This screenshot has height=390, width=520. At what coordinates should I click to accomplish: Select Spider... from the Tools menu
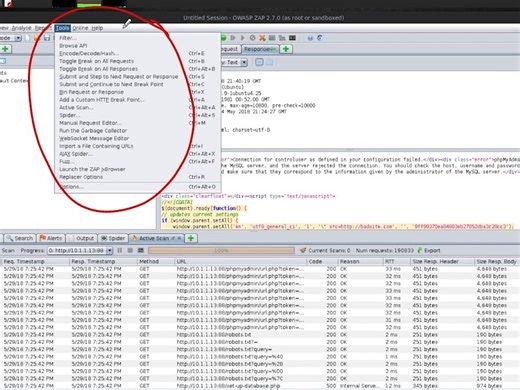coord(137,115)
